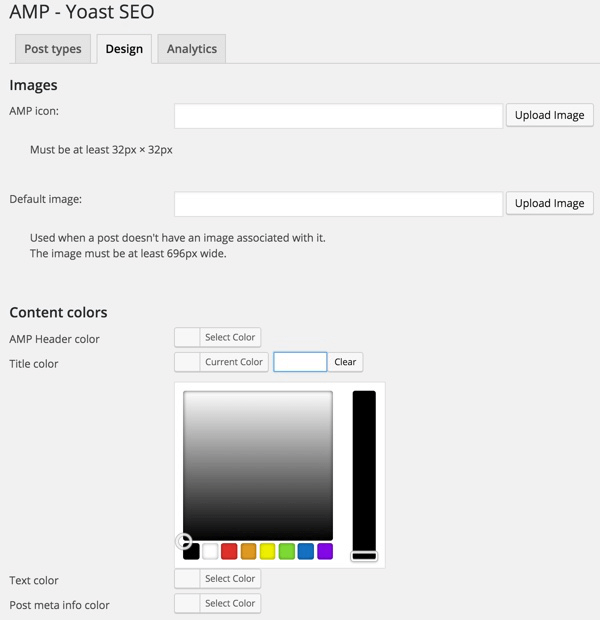Pick the purple palette swatch

tap(325, 551)
